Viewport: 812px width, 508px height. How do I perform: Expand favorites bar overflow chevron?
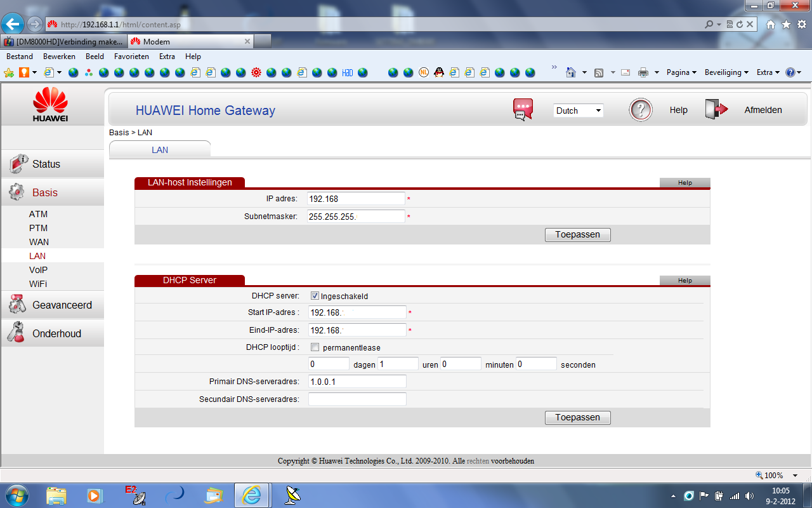pyautogui.click(x=554, y=67)
